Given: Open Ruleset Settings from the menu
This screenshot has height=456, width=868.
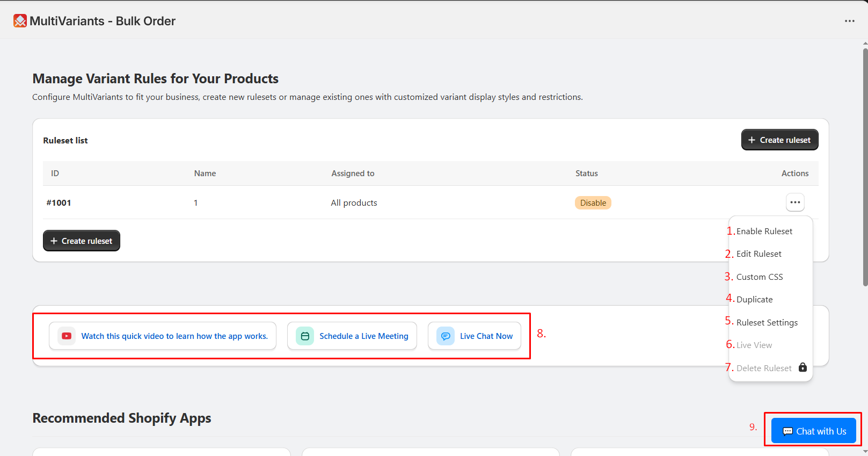Looking at the screenshot, I should pyautogui.click(x=767, y=322).
